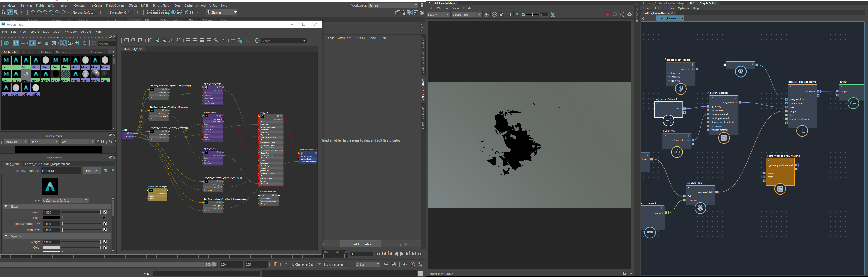868x277 pixels.
Task: Click the Presets* button in Property Editor
Action: coord(91,171)
